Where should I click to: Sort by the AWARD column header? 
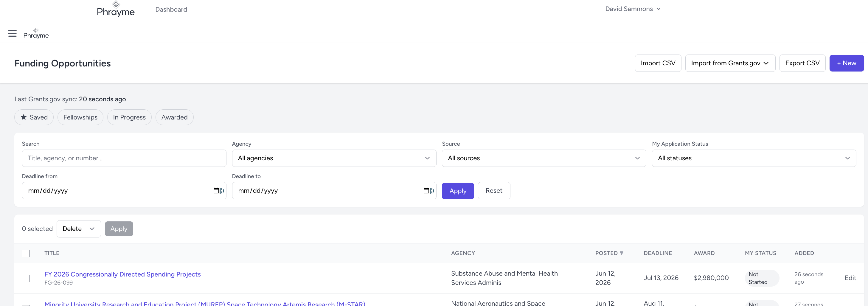[x=704, y=253]
